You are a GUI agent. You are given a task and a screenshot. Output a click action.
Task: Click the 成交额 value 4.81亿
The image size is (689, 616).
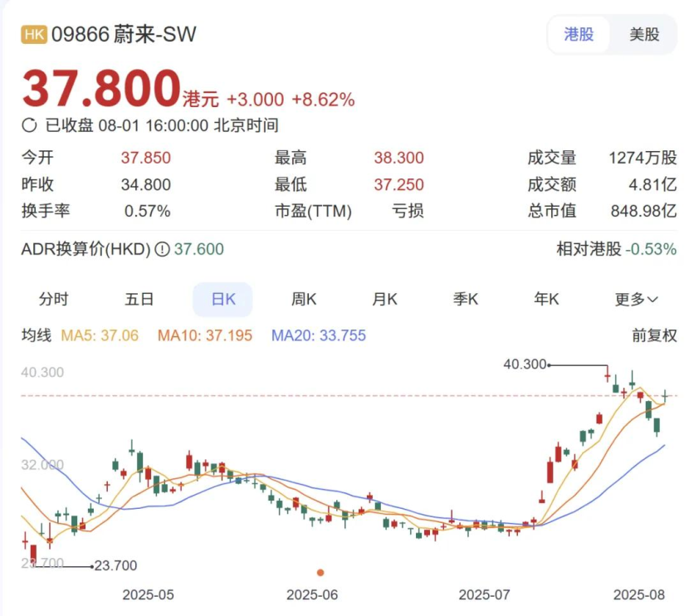click(652, 184)
